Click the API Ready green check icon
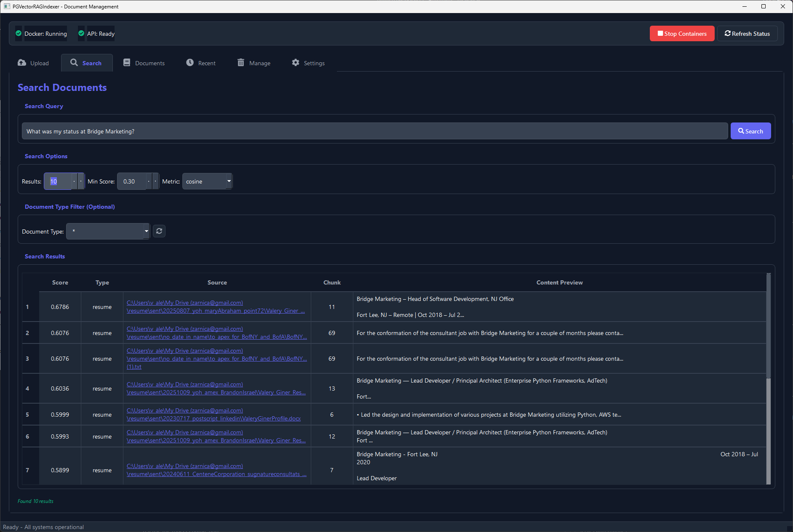This screenshot has height=532, width=793. click(x=80, y=33)
